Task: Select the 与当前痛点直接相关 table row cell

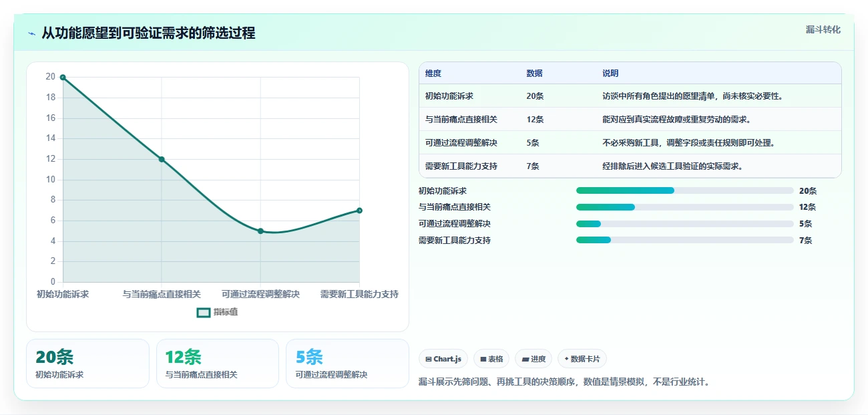Action: click(x=461, y=120)
